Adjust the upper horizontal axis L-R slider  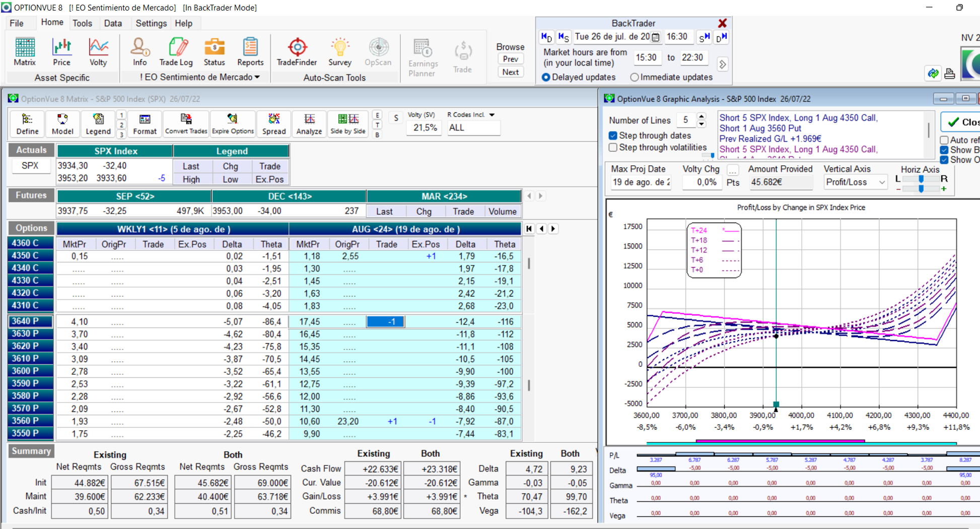click(x=921, y=179)
